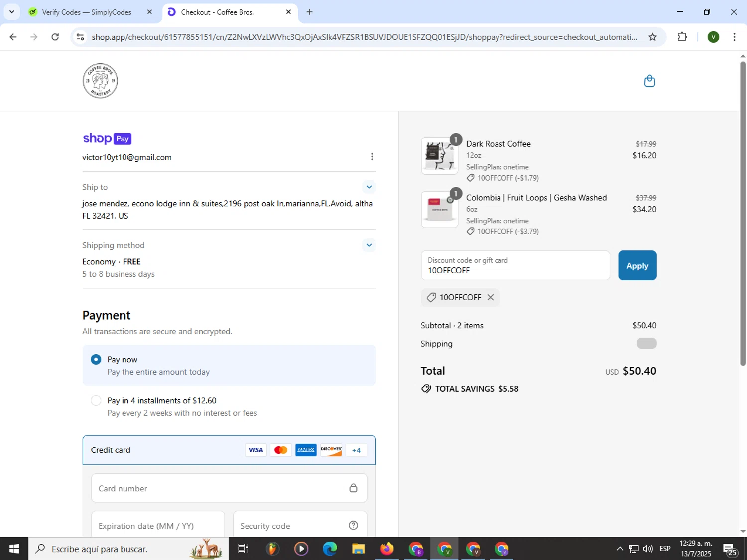Open the browser Extensions puzzle icon
The width and height of the screenshot is (747, 560).
point(682,37)
